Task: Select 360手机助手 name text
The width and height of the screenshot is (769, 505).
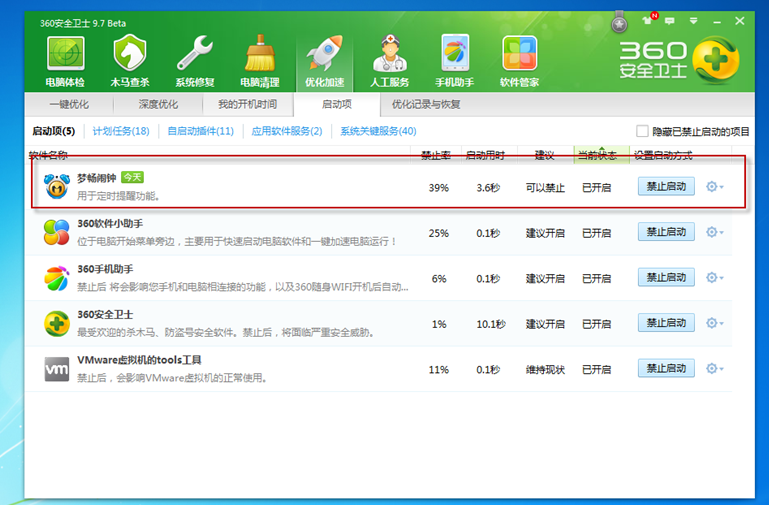Action: click(x=105, y=269)
